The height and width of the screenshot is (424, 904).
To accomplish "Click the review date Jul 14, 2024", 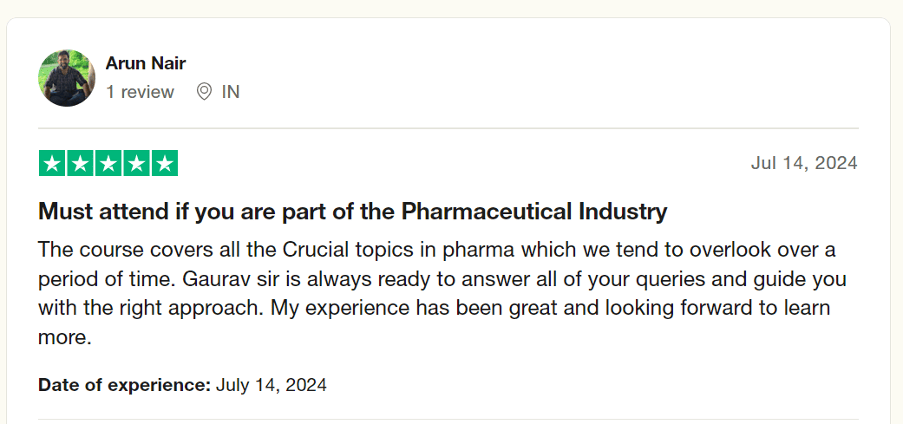I will 803,163.
